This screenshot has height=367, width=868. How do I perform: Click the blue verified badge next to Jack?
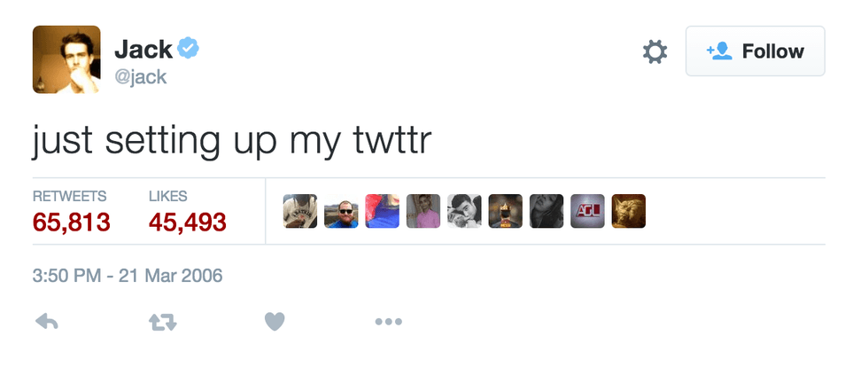[188, 49]
